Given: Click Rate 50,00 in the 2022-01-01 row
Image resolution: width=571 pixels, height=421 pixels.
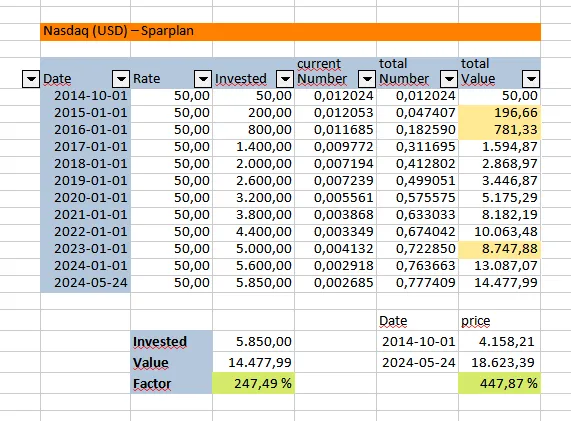Looking at the screenshot, I should [x=171, y=232].
